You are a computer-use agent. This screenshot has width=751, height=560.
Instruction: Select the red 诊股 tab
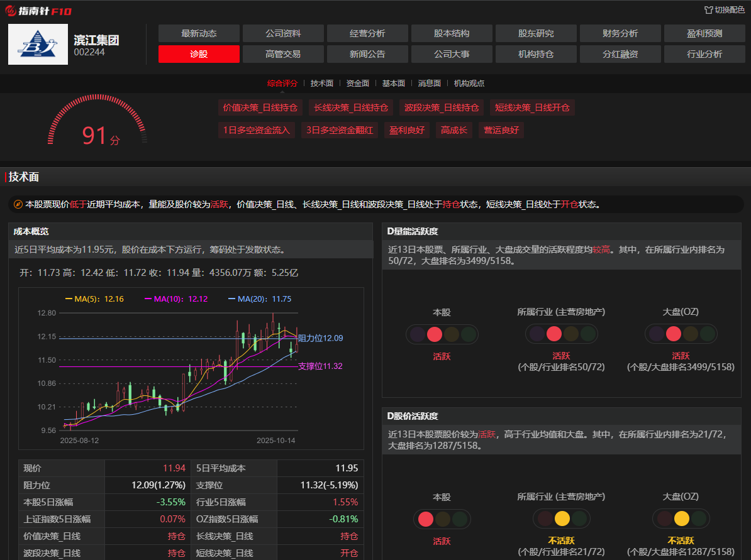point(199,54)
